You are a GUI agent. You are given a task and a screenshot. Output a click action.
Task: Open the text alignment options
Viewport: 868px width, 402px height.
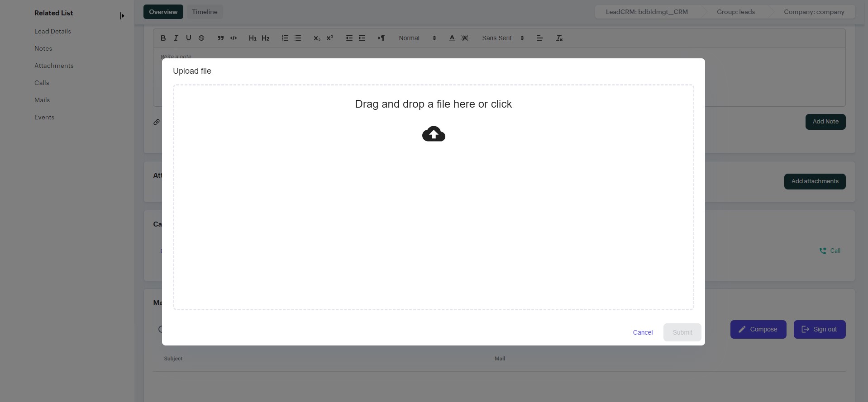coord(539,38)
